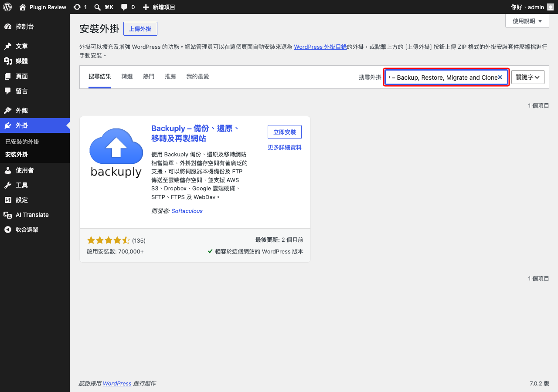Click the 外掛 plug icon in sidebar

click(8, 125)
